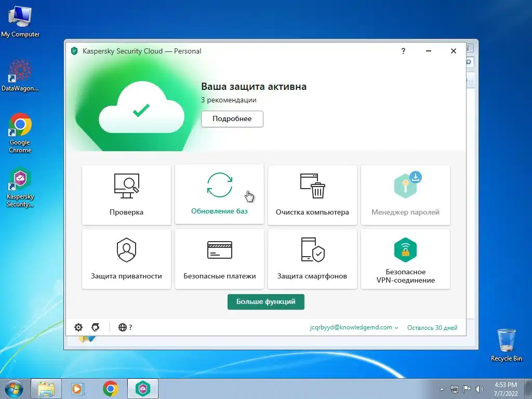Open Менеджер паролей password manager tile
Screen dimensions: 532x399
pos(405,195)
